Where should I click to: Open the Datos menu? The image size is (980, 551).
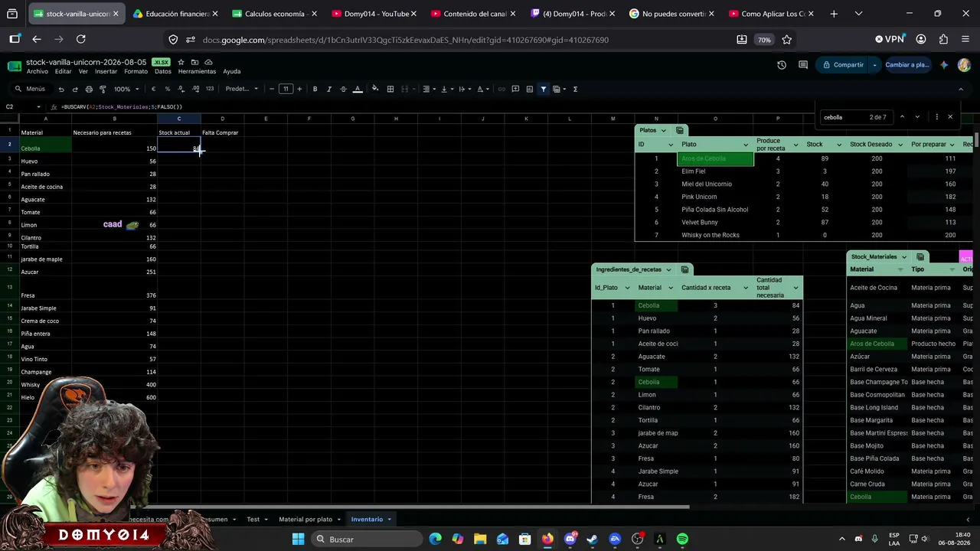(163, 71)
